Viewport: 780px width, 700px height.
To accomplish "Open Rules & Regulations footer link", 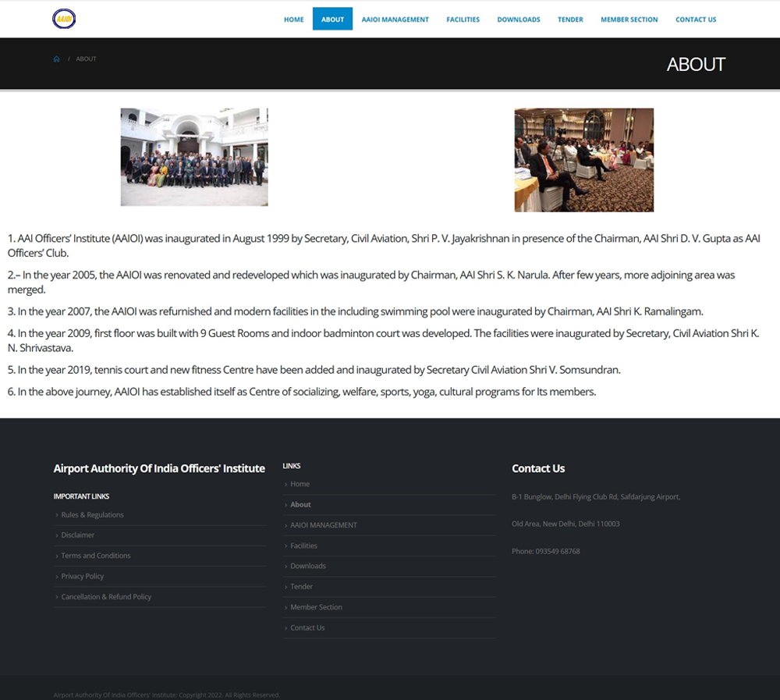I will pos(92,515).
